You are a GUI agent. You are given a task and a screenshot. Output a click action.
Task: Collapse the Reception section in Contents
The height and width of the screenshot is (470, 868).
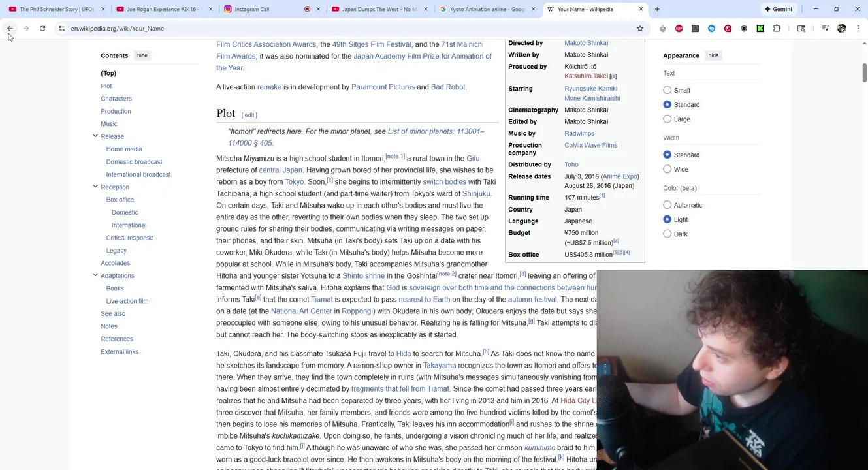tap(95, 187)
